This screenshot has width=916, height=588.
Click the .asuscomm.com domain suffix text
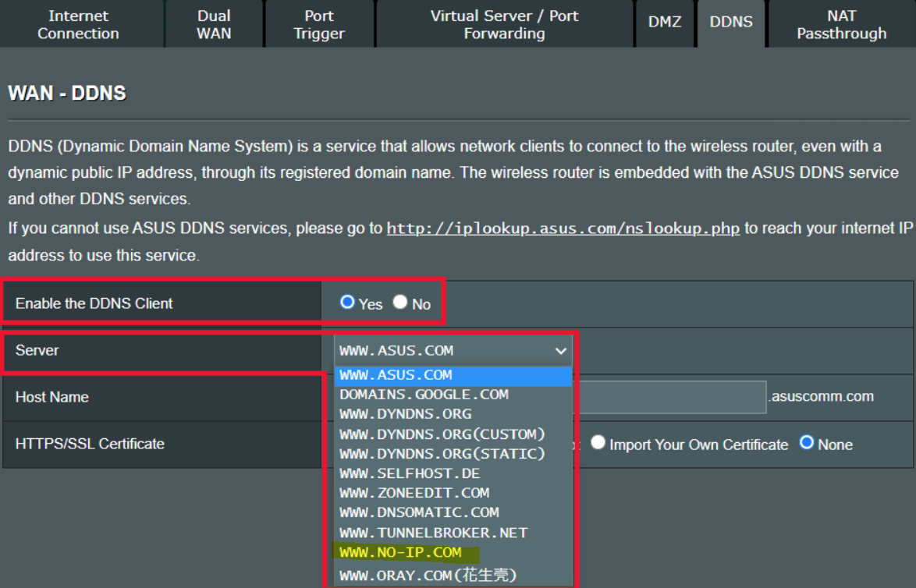pyautogui.click(x=822, y=396)
